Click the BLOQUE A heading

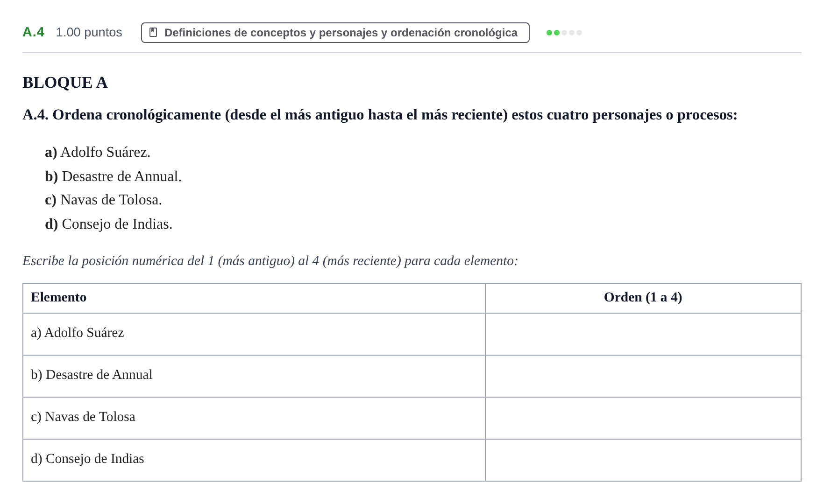[65, 83]
